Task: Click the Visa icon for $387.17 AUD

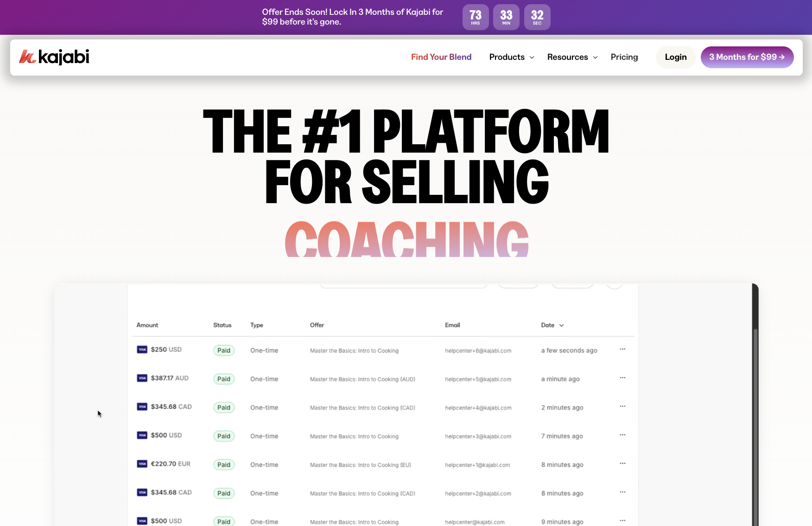Action: pos(142,378)
